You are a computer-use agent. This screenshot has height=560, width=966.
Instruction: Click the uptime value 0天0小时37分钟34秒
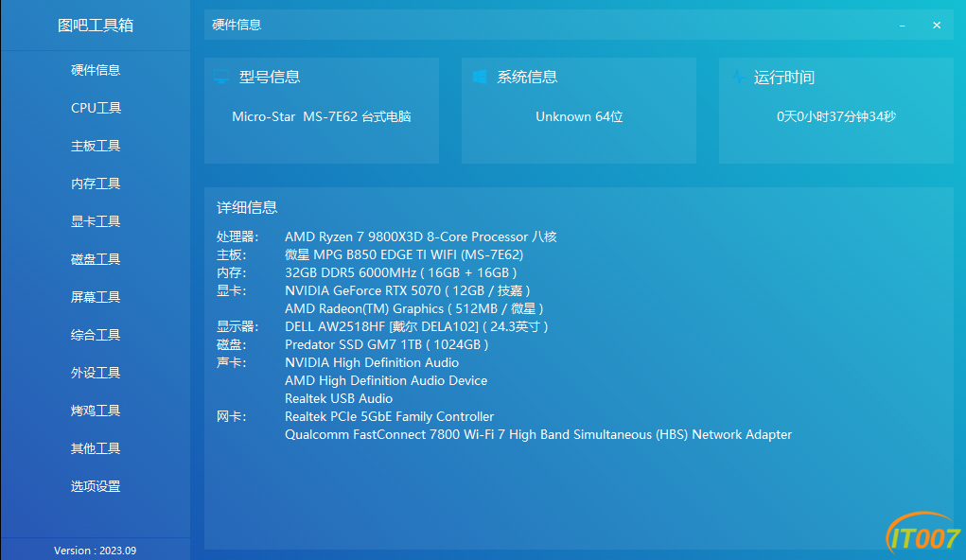pos(836,116)
